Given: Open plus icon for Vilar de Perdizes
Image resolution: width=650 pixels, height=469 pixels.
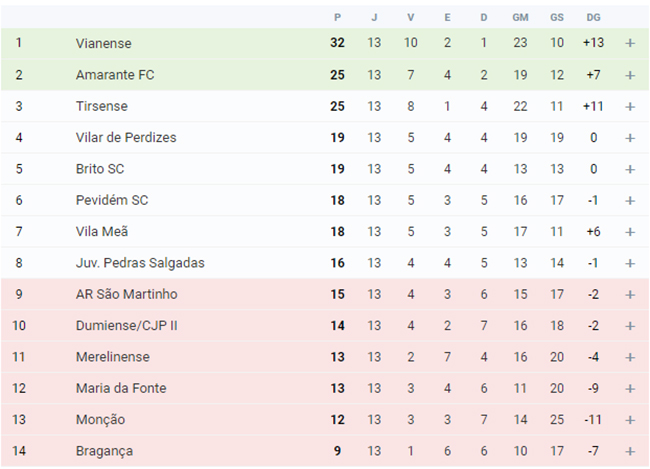Looking at the screenshot, I should 630,138.
